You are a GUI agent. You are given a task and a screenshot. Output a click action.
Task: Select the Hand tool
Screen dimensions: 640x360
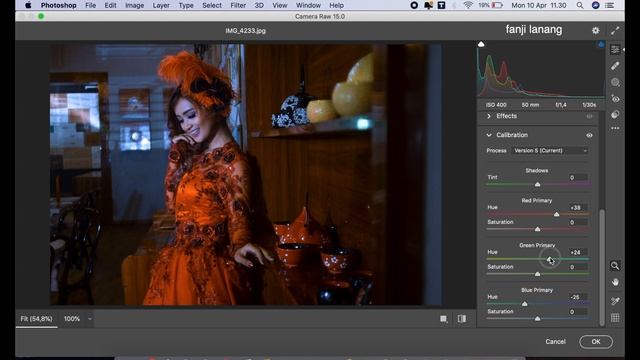(615, 282)
